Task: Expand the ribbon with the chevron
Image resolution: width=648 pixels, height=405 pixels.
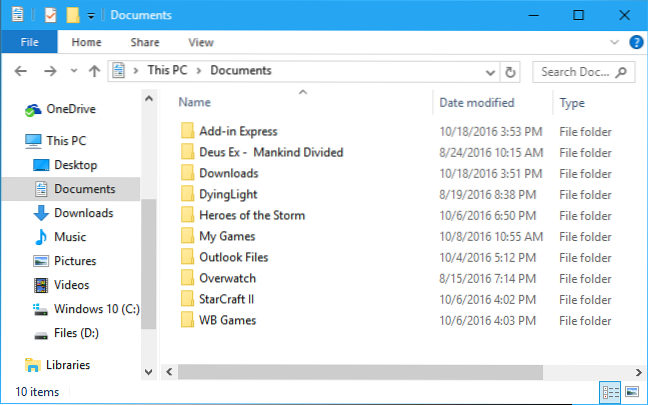Action: [617, 42]
